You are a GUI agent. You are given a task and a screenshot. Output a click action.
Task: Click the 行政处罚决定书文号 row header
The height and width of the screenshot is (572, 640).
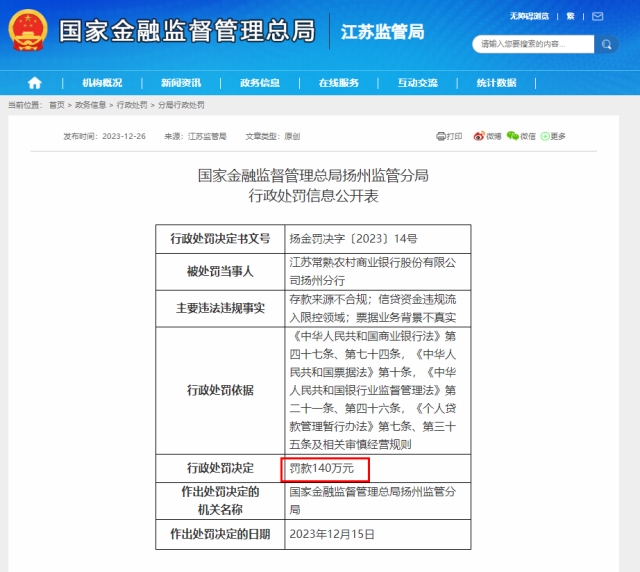[x=220, y=239]
